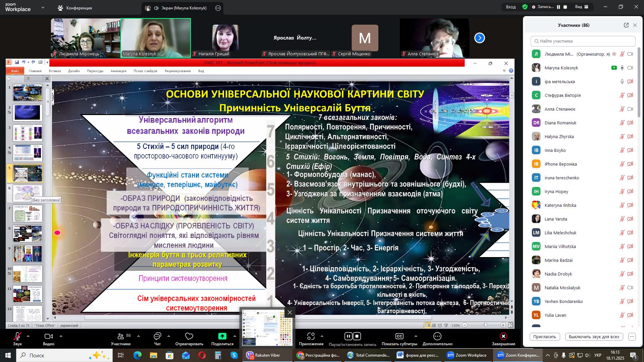Image resolution: width=644 pixels, height=362 pixels.
Task: Toggle the Video camera button
Action: tap(49, 337)
